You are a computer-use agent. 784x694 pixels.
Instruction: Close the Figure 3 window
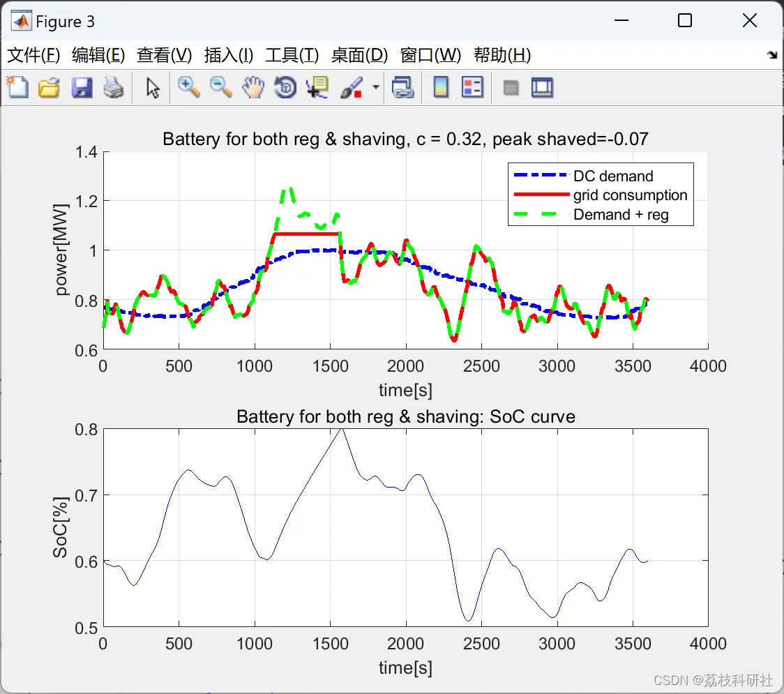coord(750,20)
